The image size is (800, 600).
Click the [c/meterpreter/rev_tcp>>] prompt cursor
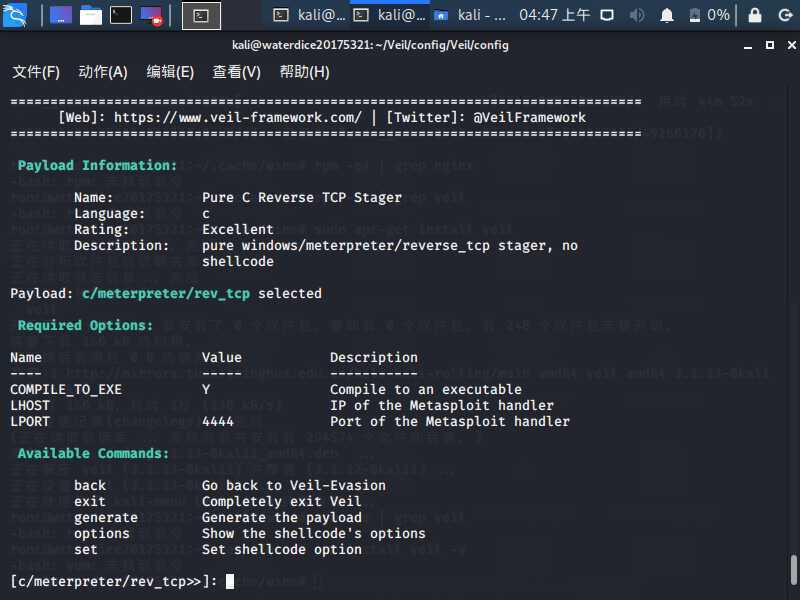pyautogui.click(x=230, y=582)
